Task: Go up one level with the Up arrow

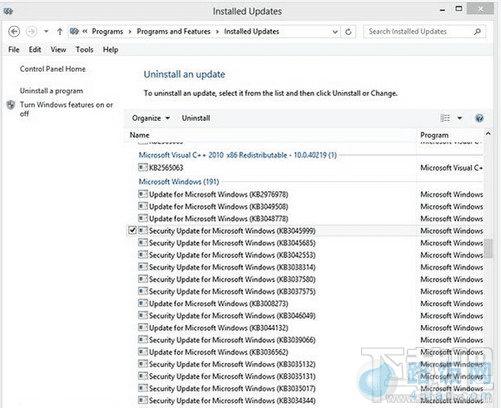Action: pyautogui.click(x=60, y=32)
